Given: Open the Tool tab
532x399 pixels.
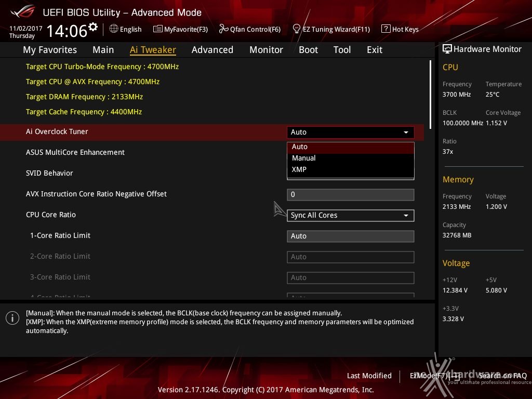Looking at the screenshot, I should [x=342, y=50].
